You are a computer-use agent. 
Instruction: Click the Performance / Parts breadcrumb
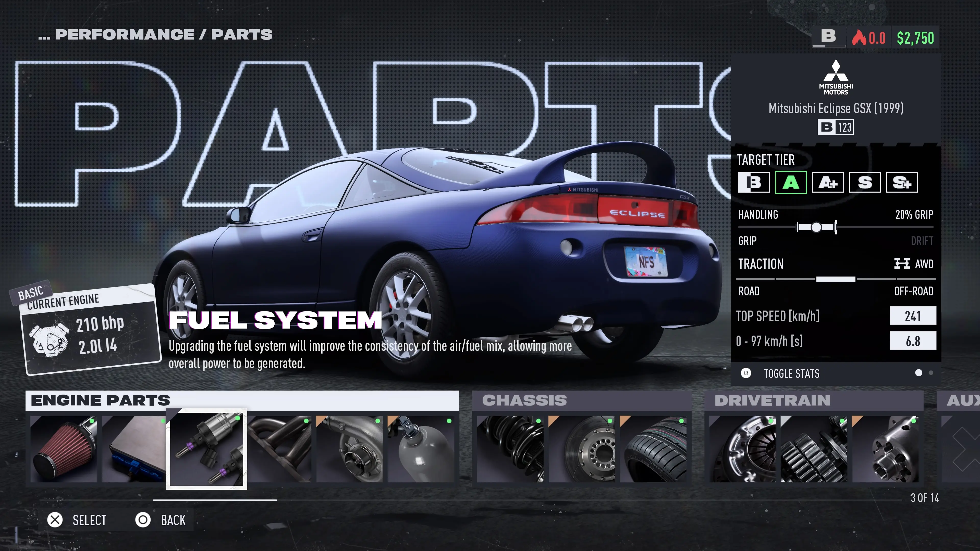[x=156, y=35]
